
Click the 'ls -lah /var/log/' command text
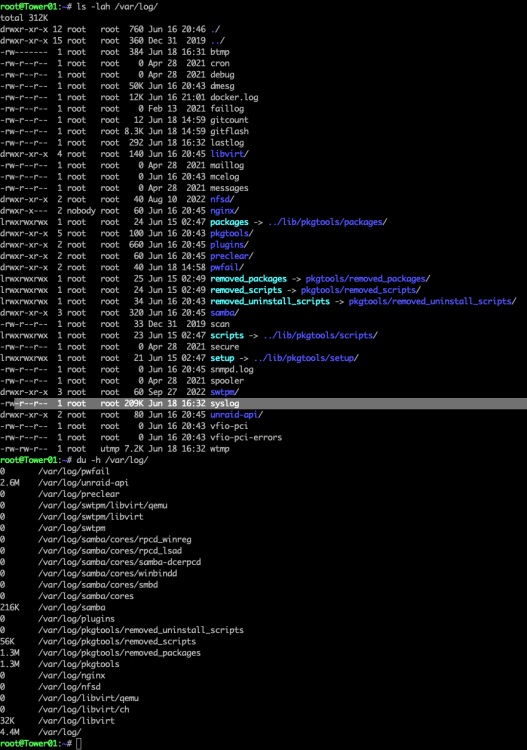(x=117, y=7)
